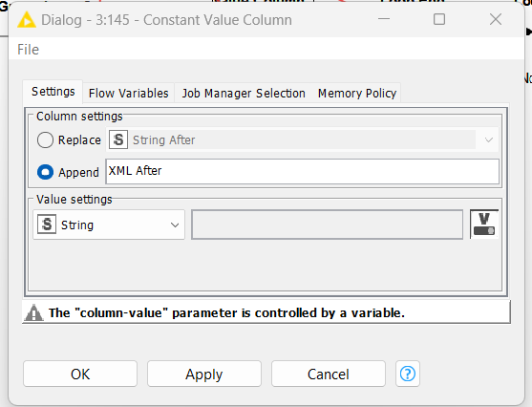Click the S icon next to String After
This screenshot has height=407, width=532.
118,139
